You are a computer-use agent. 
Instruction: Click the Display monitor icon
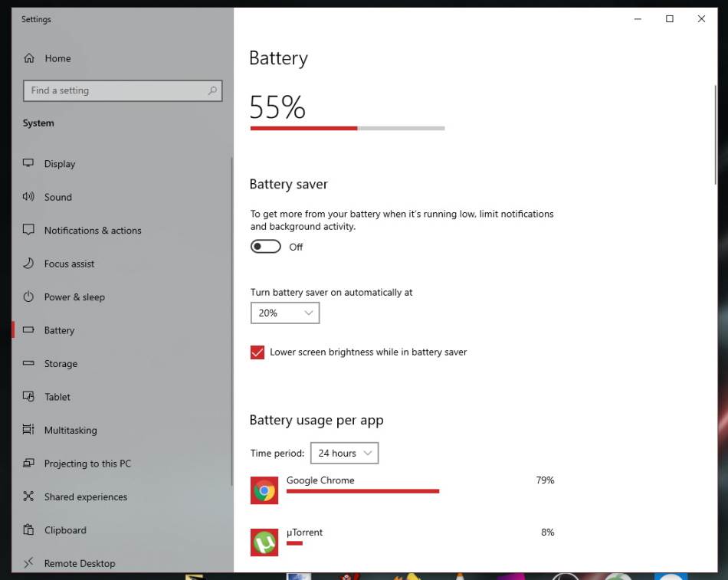tap(29, 163)
